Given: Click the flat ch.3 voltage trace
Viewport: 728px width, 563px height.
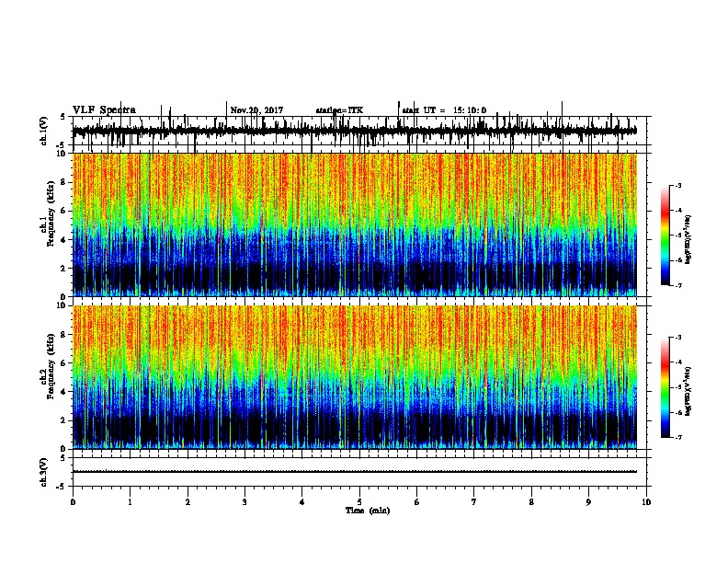Looking at the screenshot, I should (x=355, y=472).
